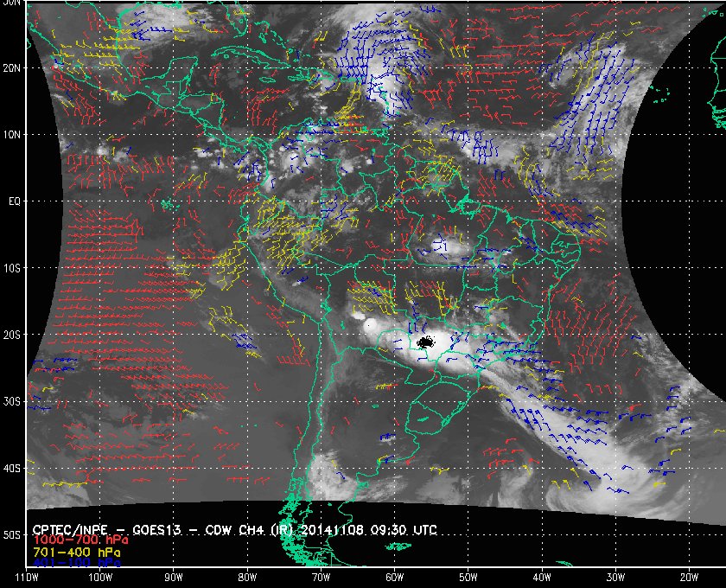Select the 50S latitude label
Image resolution: width=726 pixels, height=588 pixels.
click(12, 534)
